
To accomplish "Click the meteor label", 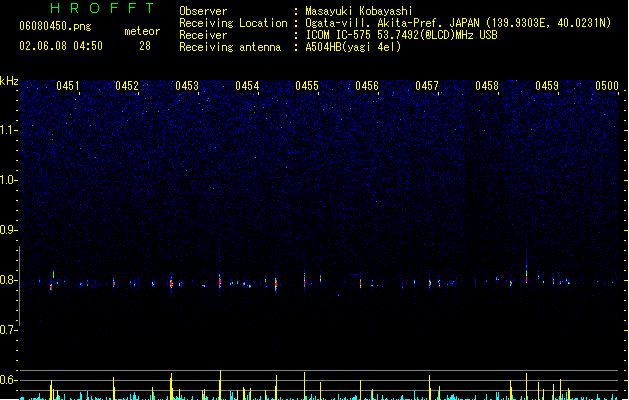I will [142, 31].
